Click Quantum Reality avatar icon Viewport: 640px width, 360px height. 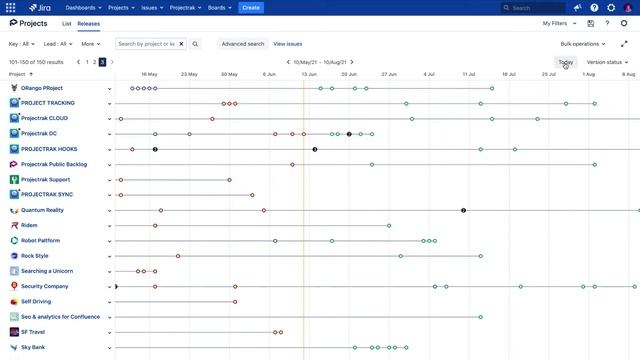pyautogui.click(x=14, y=210)
